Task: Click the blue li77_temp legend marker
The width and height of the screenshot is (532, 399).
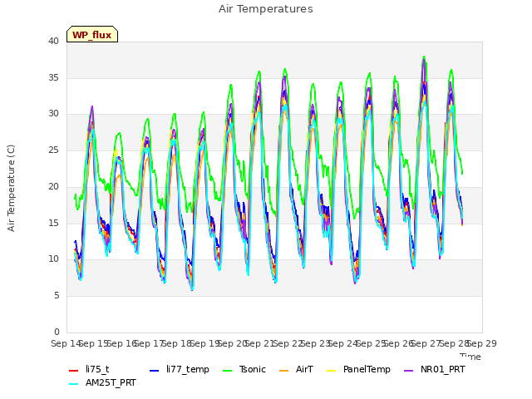Action: 155,371
